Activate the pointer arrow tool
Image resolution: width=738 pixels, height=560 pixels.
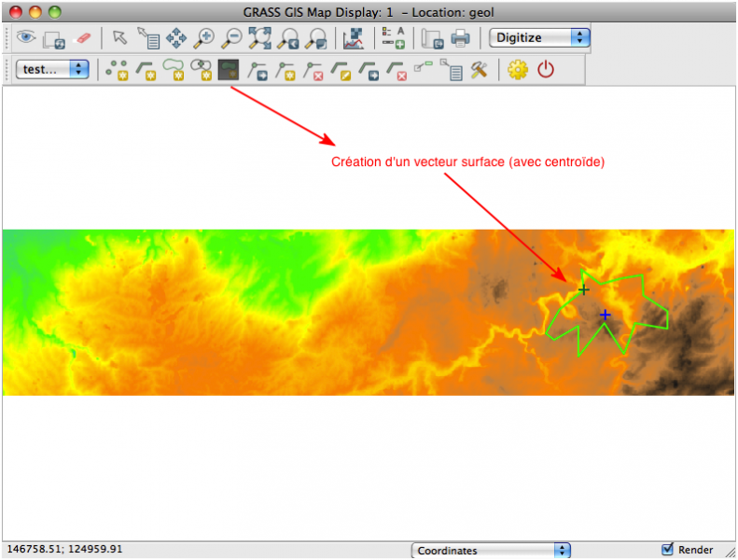point(119,38)
